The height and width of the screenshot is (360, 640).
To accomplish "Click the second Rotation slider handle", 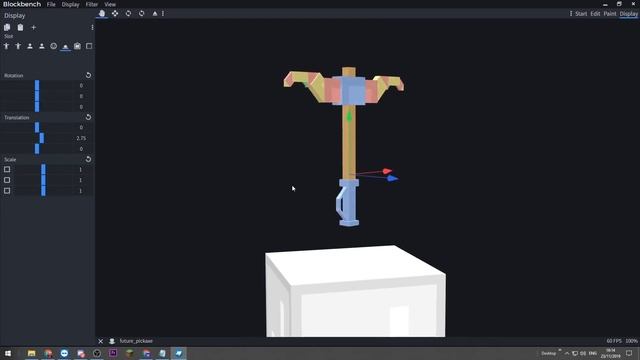I will 37,96.
